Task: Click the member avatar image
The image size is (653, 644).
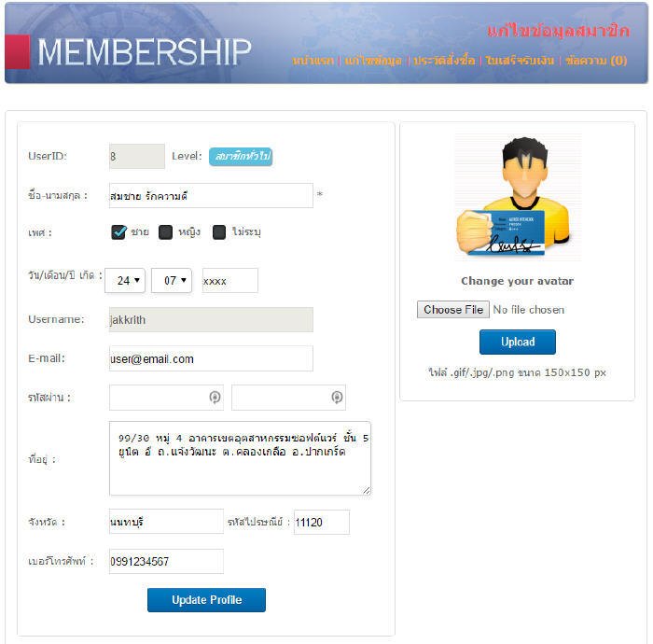Action: (x=517, y=198)
